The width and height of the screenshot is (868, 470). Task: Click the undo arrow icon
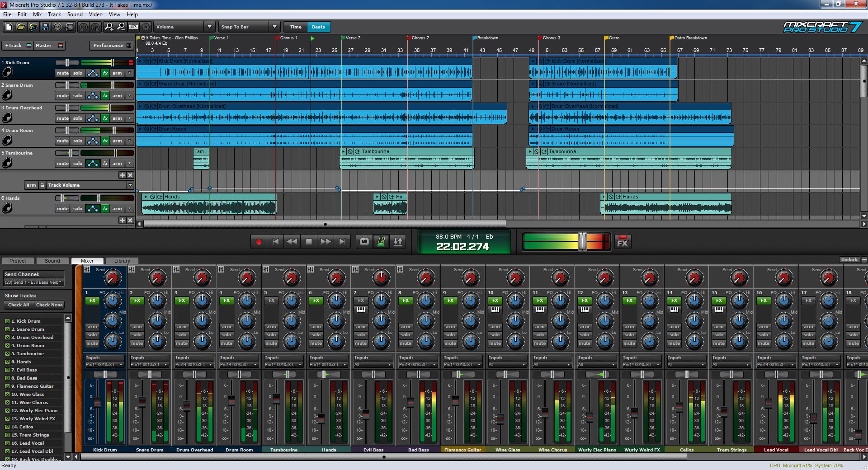(x=83, y=27)
